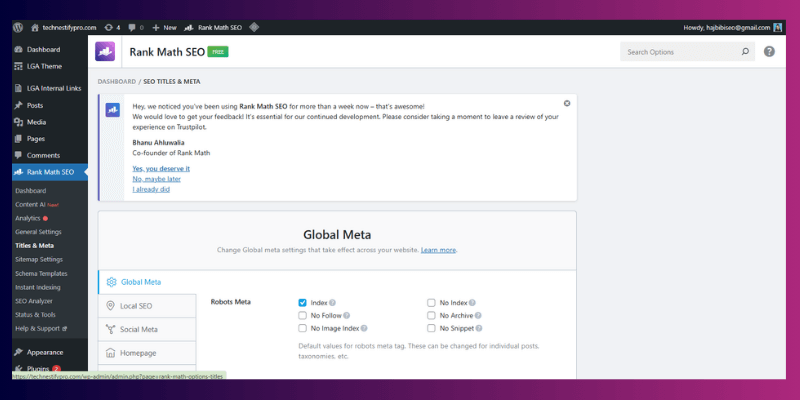Select the Global Meta tab
Image resolution: width=800 pixels, height=400 pixels.
[147, 282]
